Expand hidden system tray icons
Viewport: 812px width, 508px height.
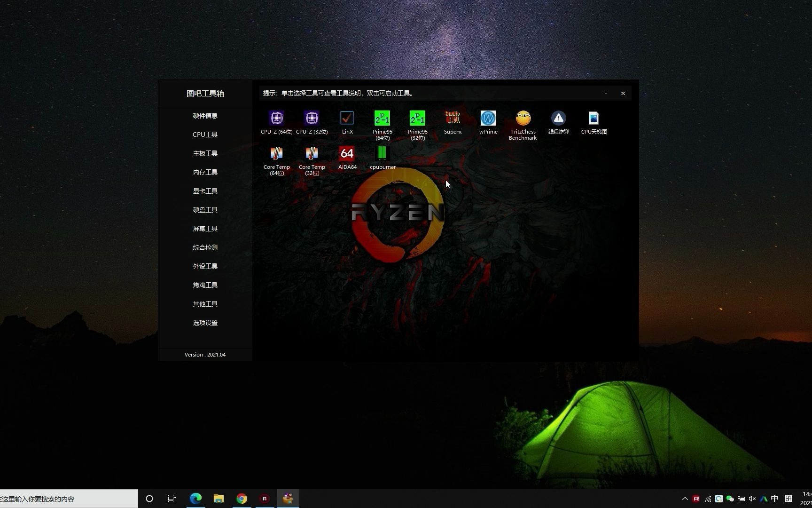685,499
